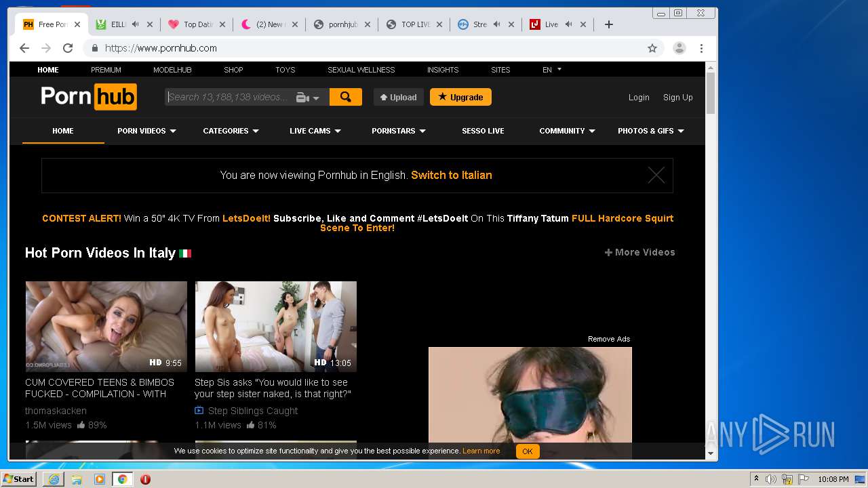Mute the 'Live' tab speaker icon

569,24
